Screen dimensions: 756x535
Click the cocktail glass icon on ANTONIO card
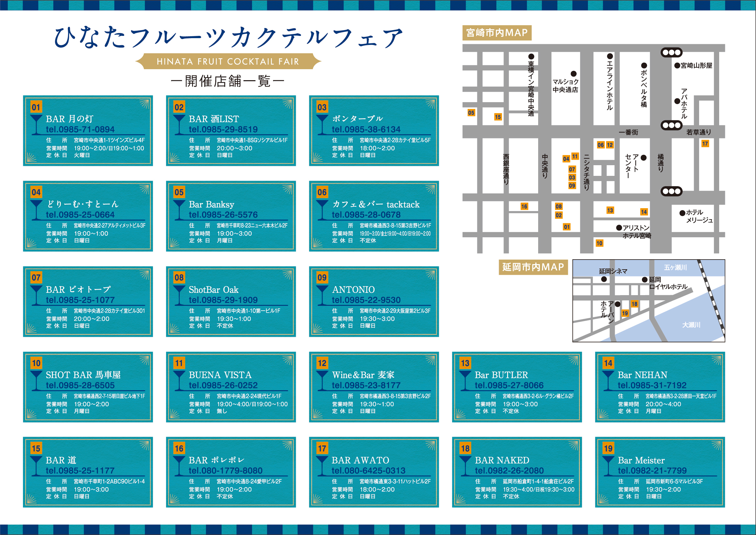(x=322, y=295)
